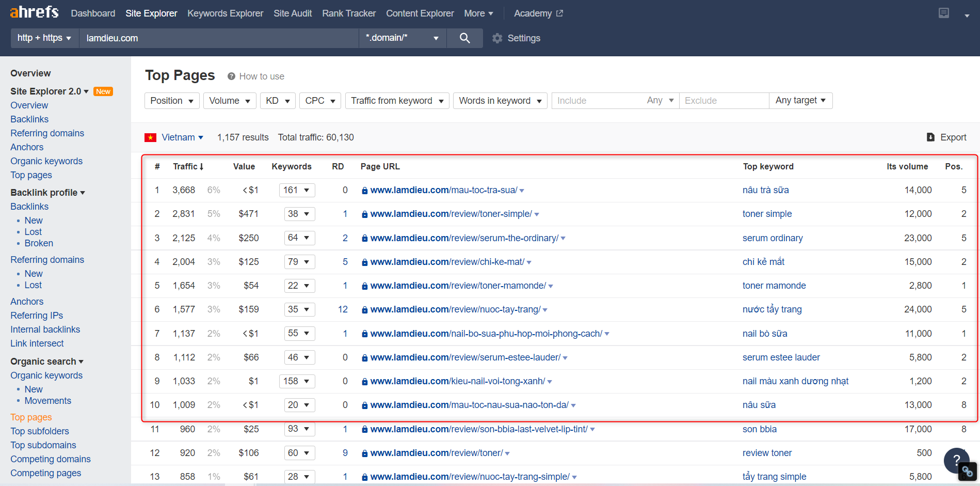Screen dimensions: 980x486
Task: Open the Traffic from keyword dropdown
Action: (397, 101)
